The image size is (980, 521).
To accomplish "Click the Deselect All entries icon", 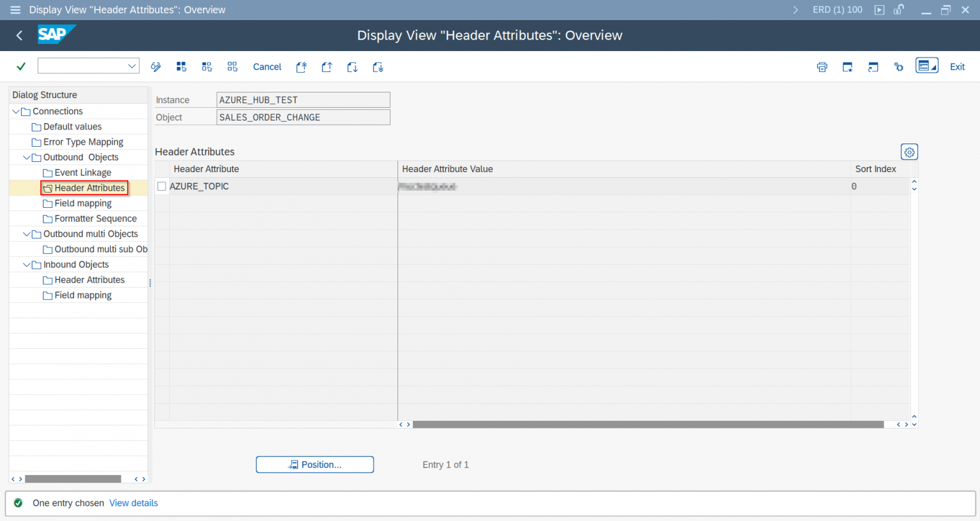I will pos(232,67).
